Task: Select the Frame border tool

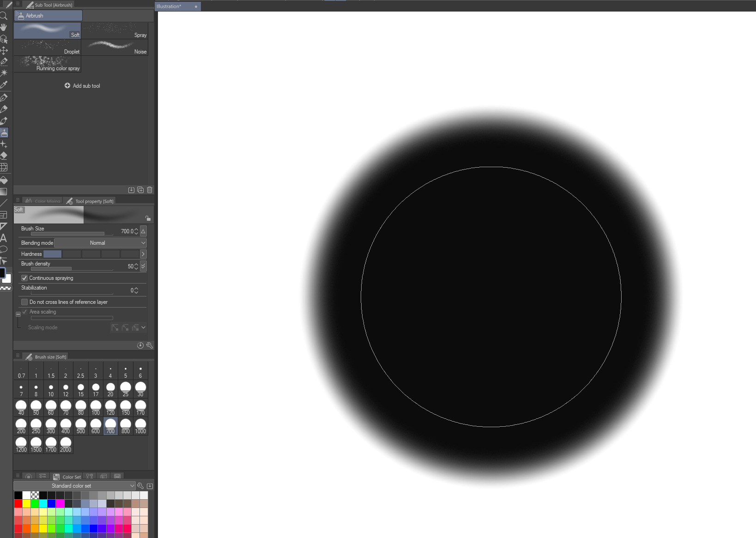Action: point(4,215)
